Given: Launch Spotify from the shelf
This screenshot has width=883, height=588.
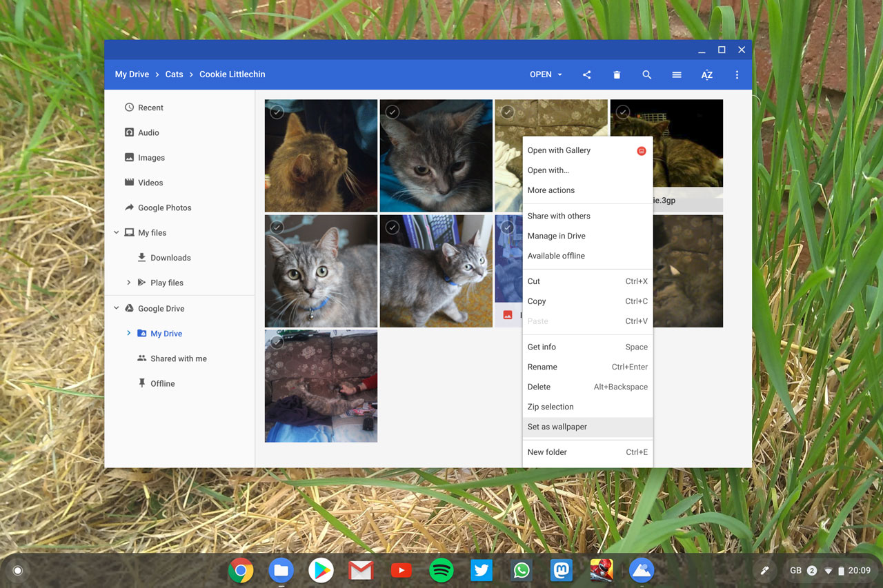Looking at the screenshot, I should [x=441, y=570].
